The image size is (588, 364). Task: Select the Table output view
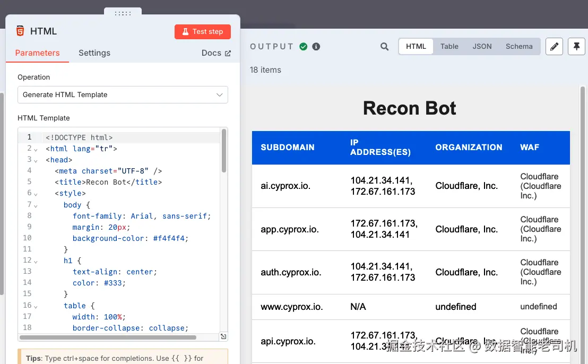coord(449,47)
